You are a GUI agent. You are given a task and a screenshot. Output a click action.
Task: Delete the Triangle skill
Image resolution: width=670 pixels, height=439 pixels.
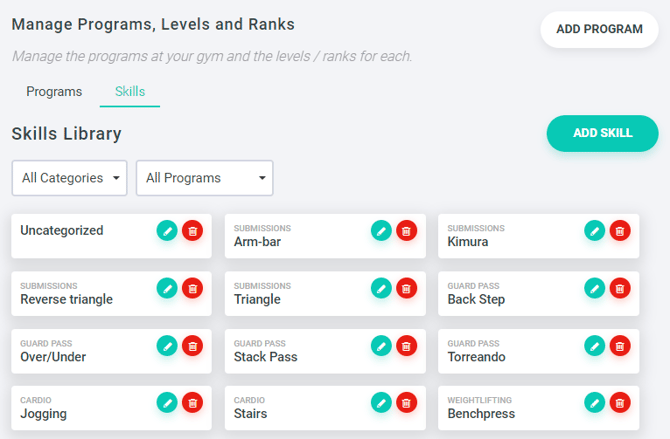click(406, 289)
